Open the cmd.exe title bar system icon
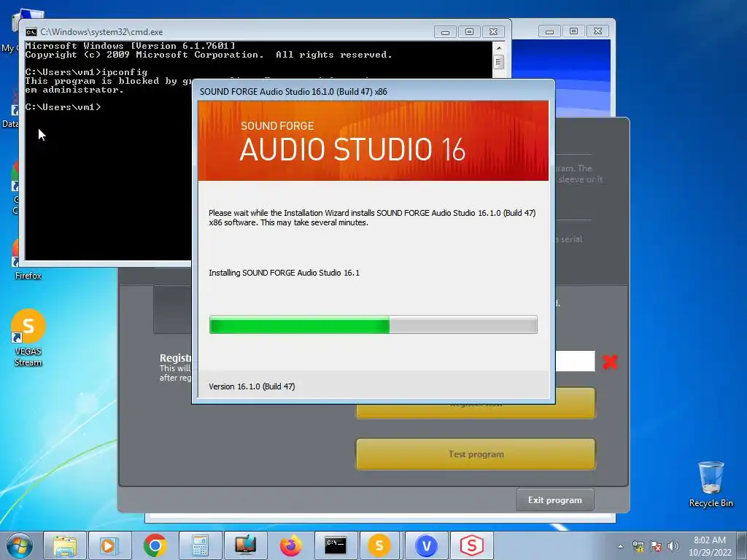Viewport: 747px width, 560px height. point(31,32)
